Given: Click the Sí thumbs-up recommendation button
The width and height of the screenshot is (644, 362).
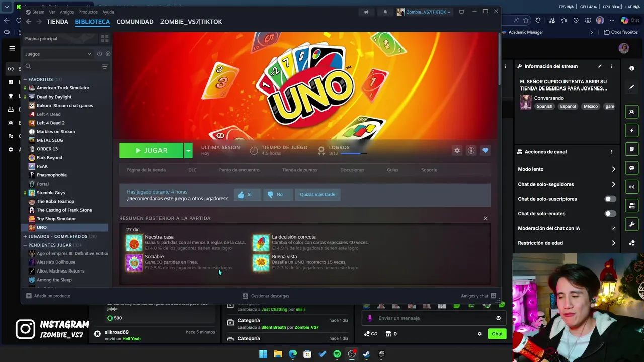Looking at the screenshot, I should pyautogui.click(x=247, y=194).
